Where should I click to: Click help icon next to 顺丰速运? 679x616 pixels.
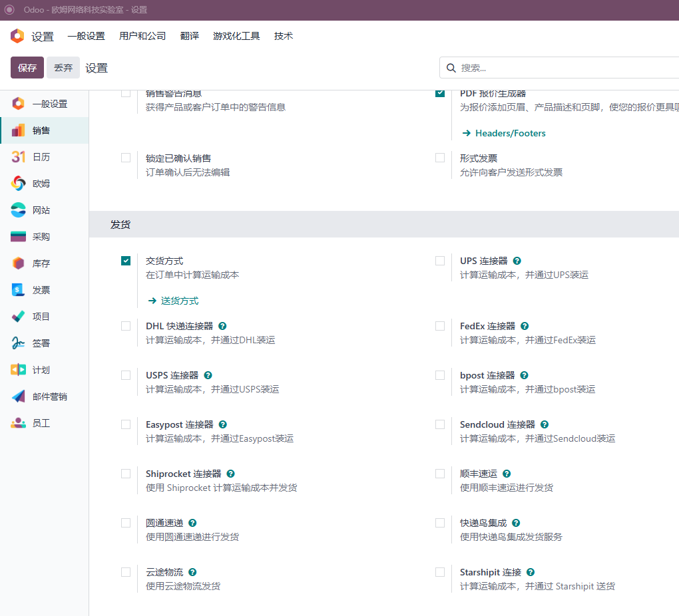click(507, 474)
